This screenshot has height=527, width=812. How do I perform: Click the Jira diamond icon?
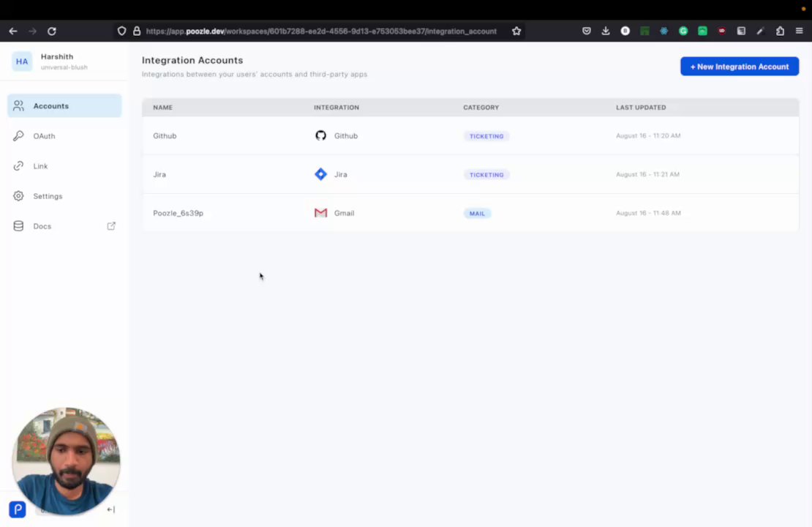(320, 174)
